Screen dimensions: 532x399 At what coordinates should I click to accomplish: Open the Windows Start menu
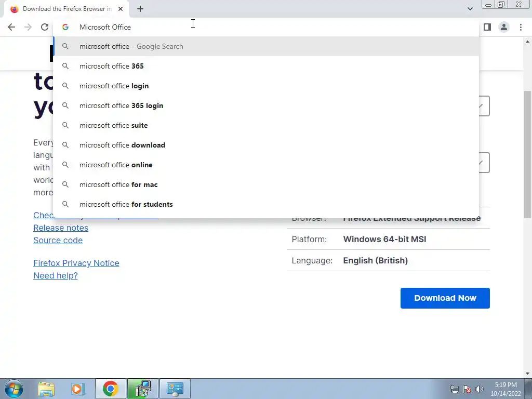pyautogui.click(x=14, y=389)
